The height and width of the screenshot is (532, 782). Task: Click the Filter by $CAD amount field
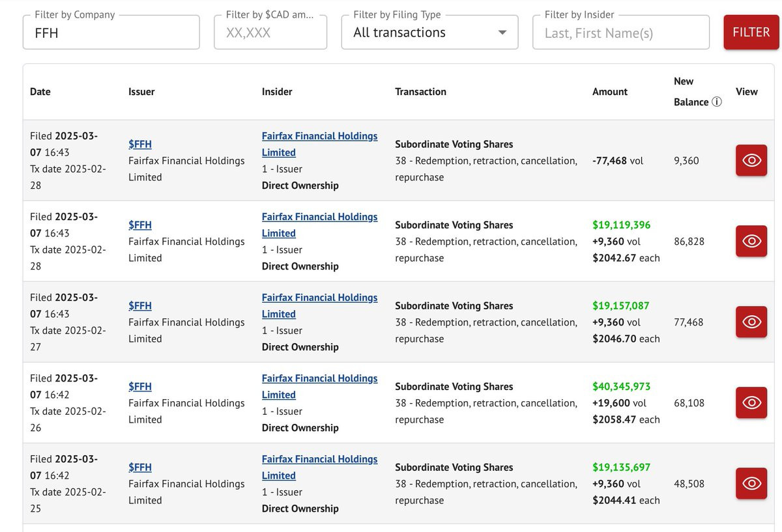pos(270,33)
